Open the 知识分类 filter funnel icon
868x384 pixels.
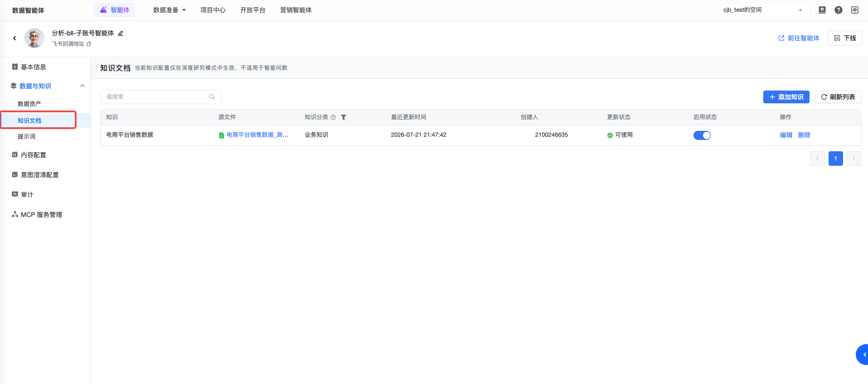pyautogui.click(x=344, y=117)
